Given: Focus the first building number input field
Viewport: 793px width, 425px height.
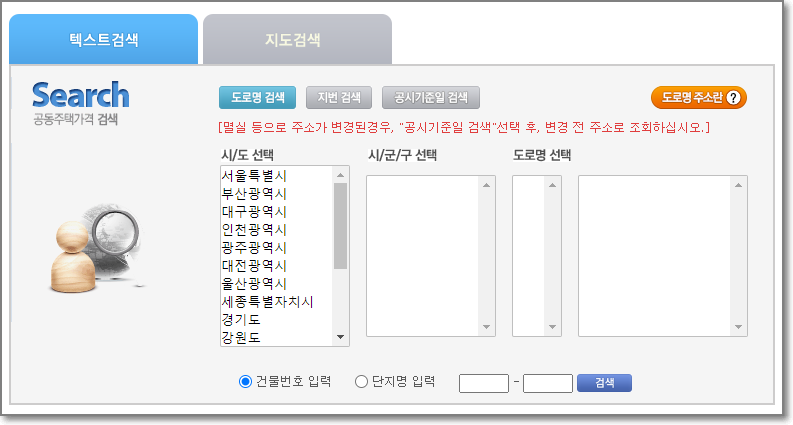Looking at the screenshot, I should [484, 383].
